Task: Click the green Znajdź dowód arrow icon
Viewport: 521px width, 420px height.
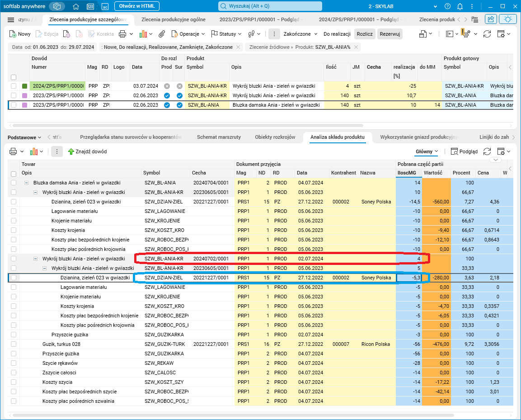Action: [x=71, y=151]
